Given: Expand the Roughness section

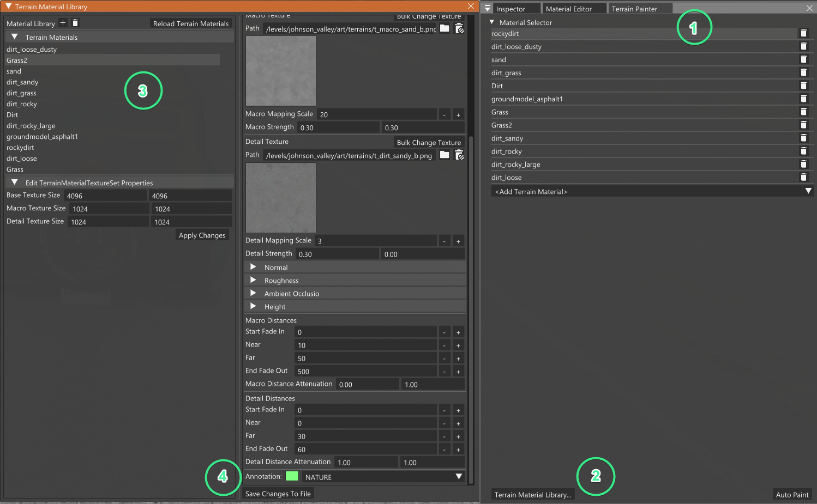Looking at the screenshot, I should (x=253, y=280).
